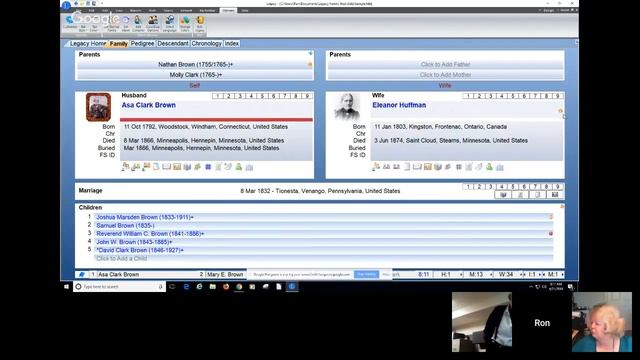Viewport: 640px width, 360px height.
Task: Open Asa Clark Brown's notes page icon
Action: point(156,167)
